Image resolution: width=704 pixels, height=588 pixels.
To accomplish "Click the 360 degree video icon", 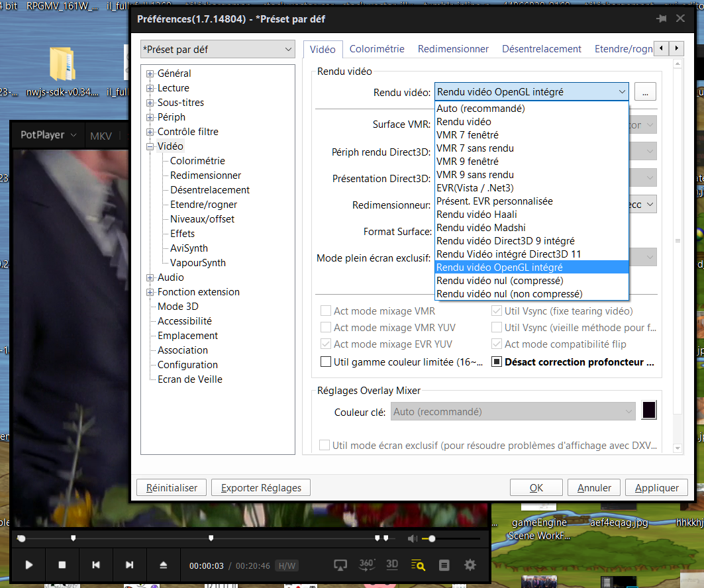I will tap(367, 565).
